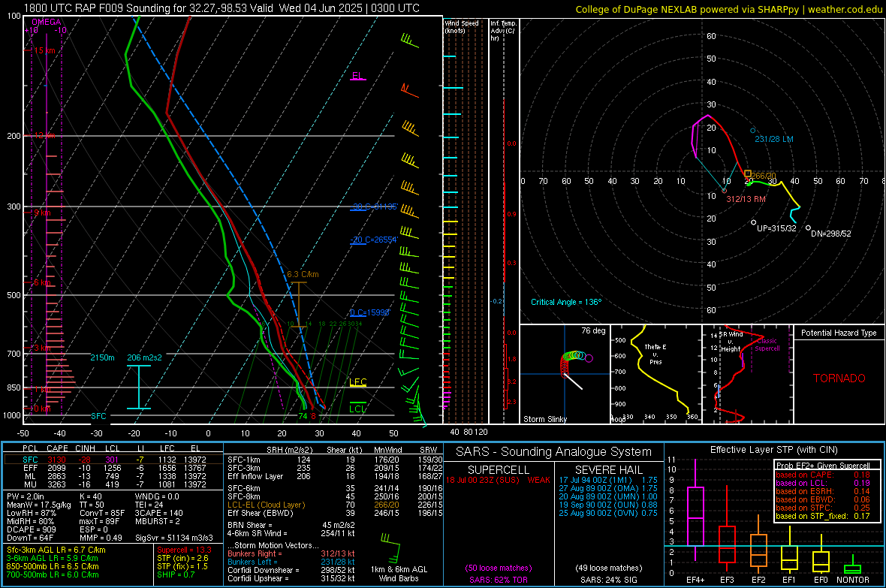Click 'DCAPE = 909' value
This screenshot has height=588, width=886.
tap(31, 529)
